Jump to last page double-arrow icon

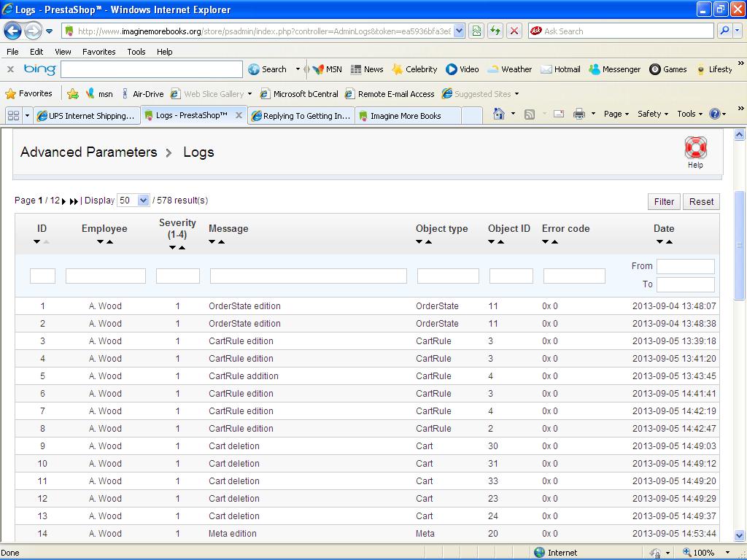tap(74, 201)
